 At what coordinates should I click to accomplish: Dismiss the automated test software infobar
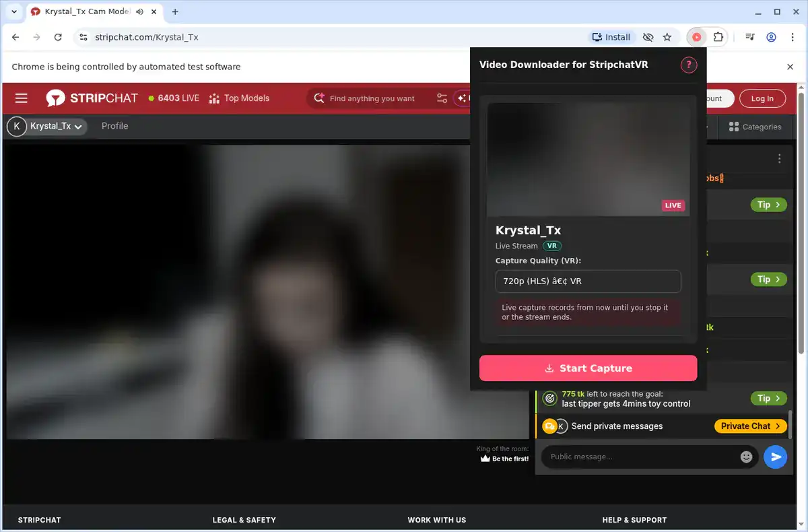(790, 67)
